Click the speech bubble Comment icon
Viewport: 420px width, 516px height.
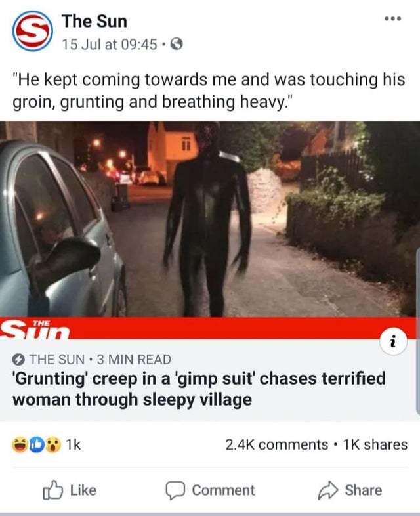click(x=176, y=490)
